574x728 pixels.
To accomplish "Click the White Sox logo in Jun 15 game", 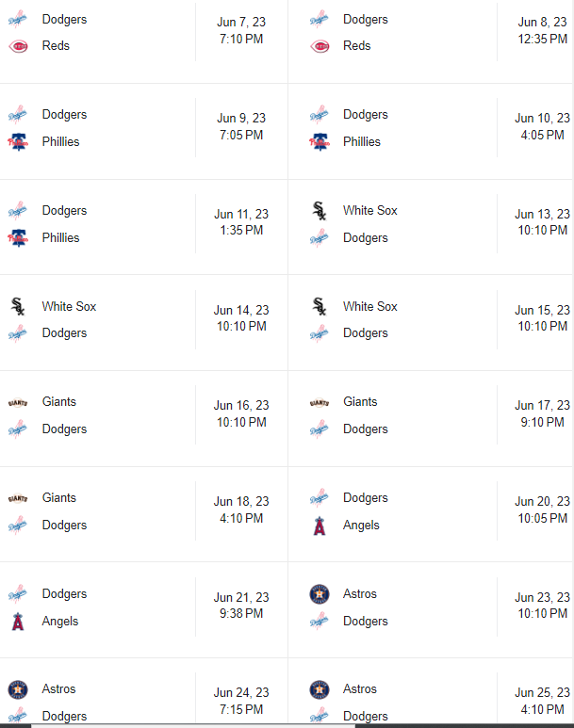I will click(x=320, y=306).
